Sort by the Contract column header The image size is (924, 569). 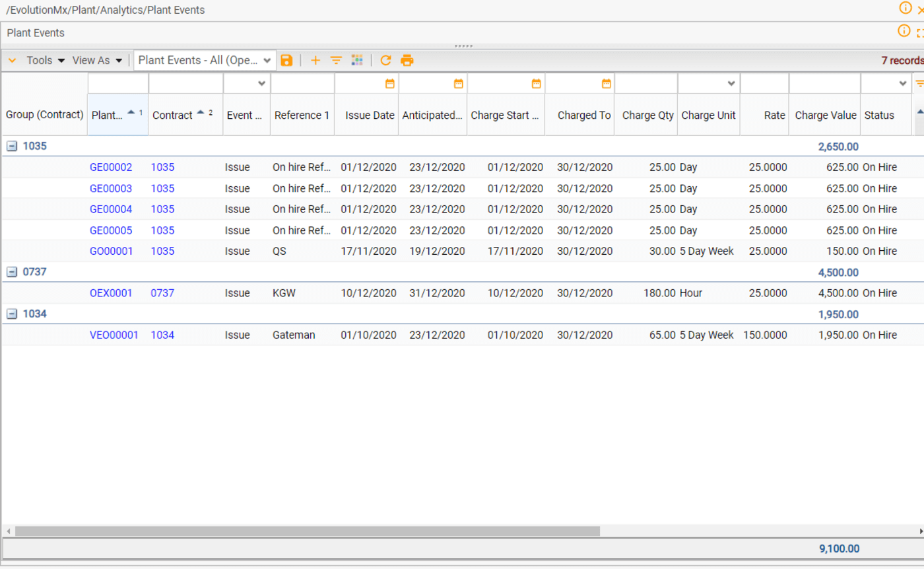click(x=185, y=115)
